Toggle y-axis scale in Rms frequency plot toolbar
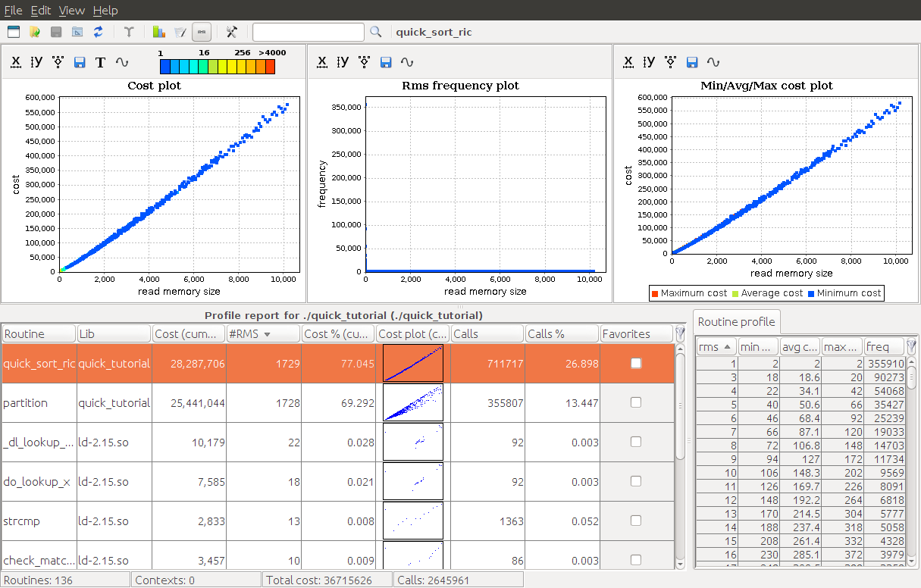The image size is (921, 588). click(x=343, y=62)
